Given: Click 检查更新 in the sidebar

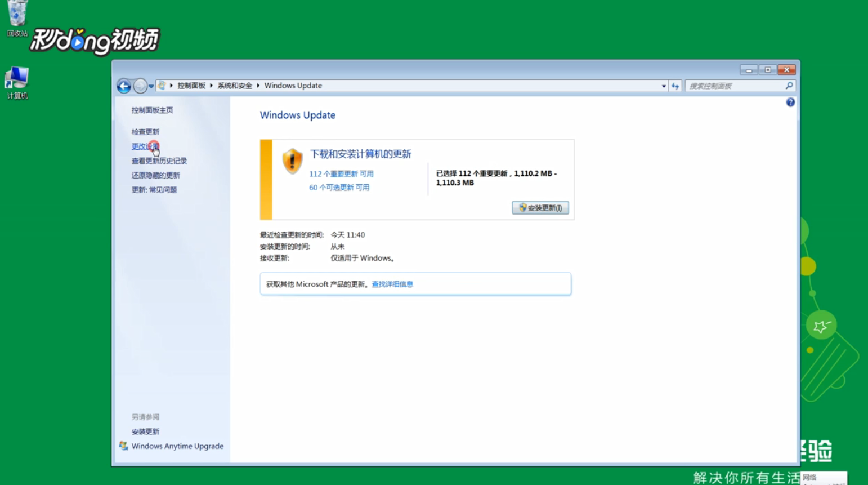Looking at the screenshot, I should (x=145, y=132).
